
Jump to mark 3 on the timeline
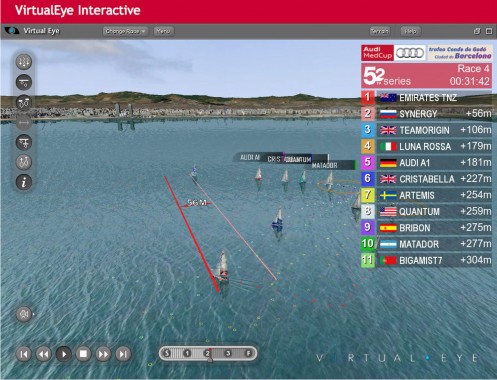pos(228,353)
